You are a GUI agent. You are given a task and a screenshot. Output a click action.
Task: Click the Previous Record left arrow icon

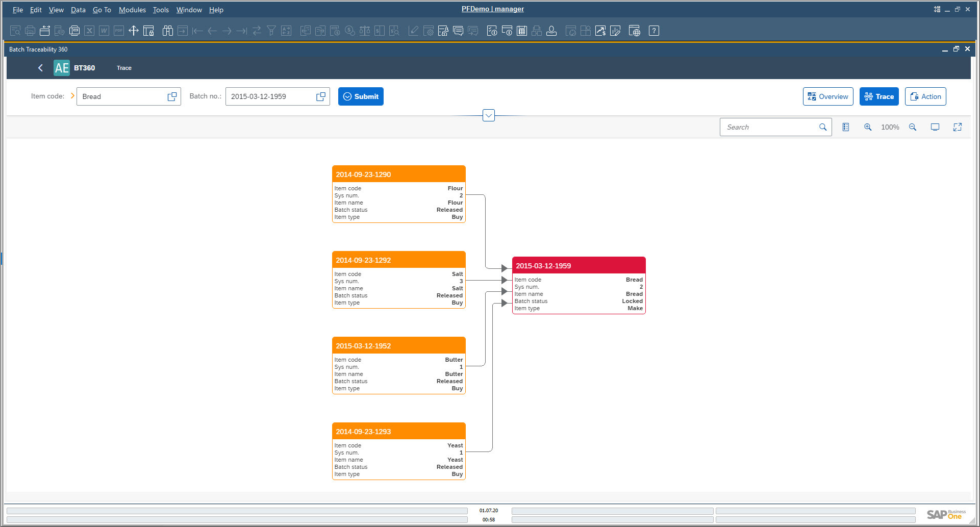(212, 31)
